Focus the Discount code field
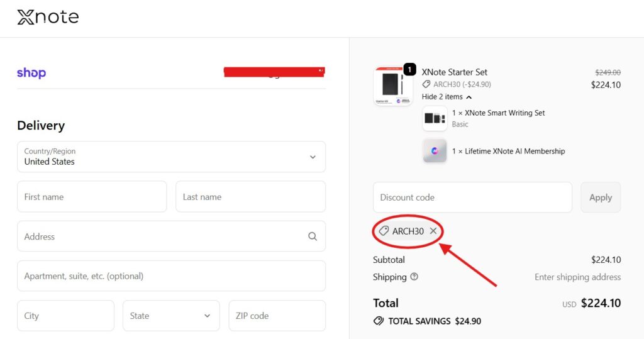644x339 pixels. coord(472,197)
